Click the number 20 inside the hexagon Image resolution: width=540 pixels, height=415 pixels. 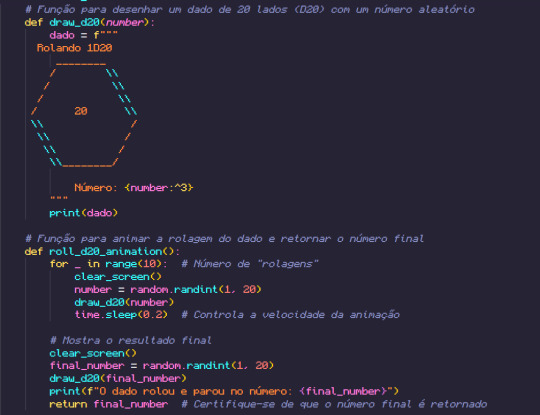[x=81, y=111]
